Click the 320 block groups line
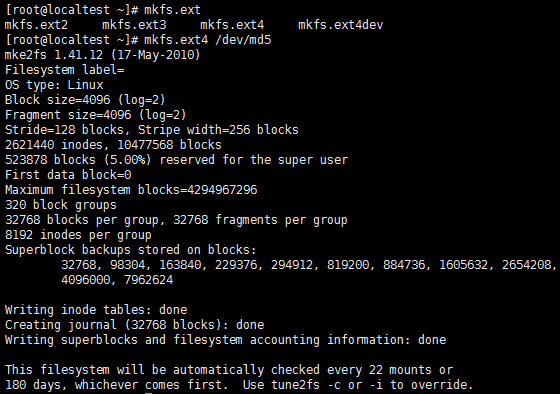Viewport: 560px width, 394px height. click(61, 205)
